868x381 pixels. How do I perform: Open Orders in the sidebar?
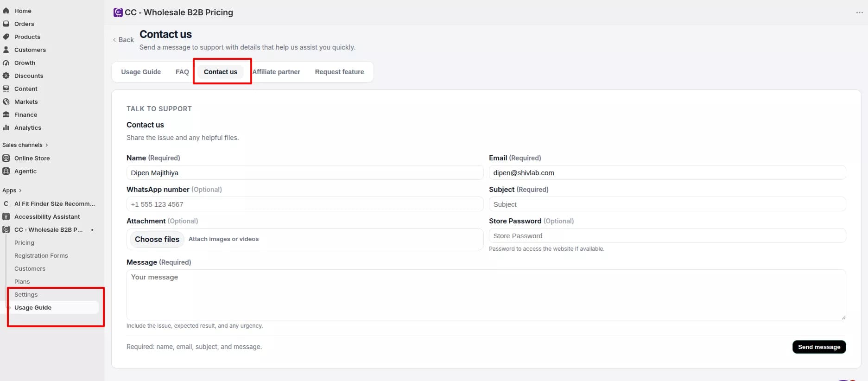[24, 24]
